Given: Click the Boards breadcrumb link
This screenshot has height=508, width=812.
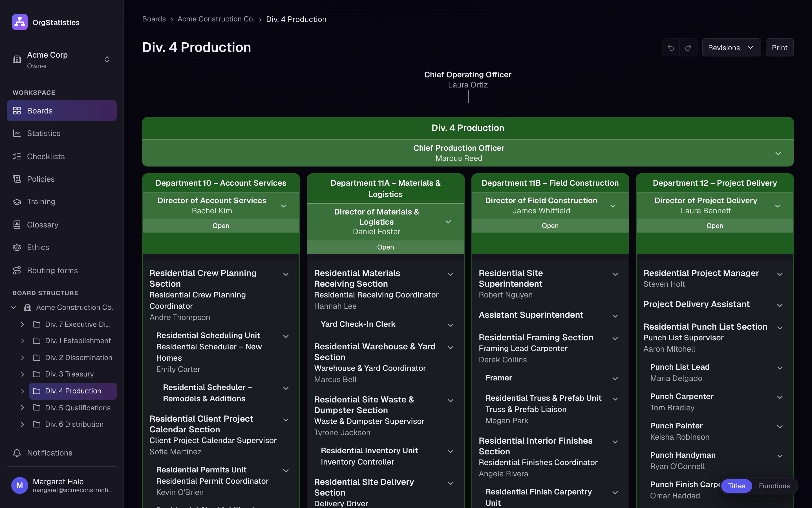Looking at the screenshot, I should point(154,19).
